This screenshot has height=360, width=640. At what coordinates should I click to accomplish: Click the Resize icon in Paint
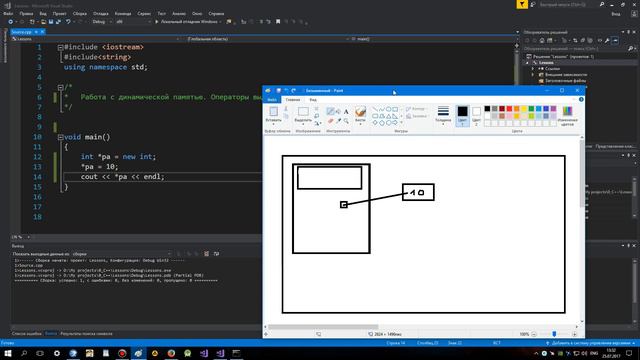pos(316,116)
